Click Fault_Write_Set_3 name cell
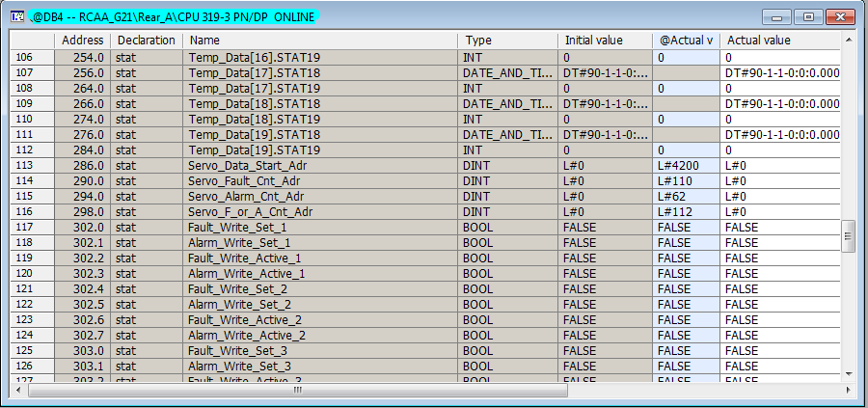868x408 pixels. click(x=320, y=351)
